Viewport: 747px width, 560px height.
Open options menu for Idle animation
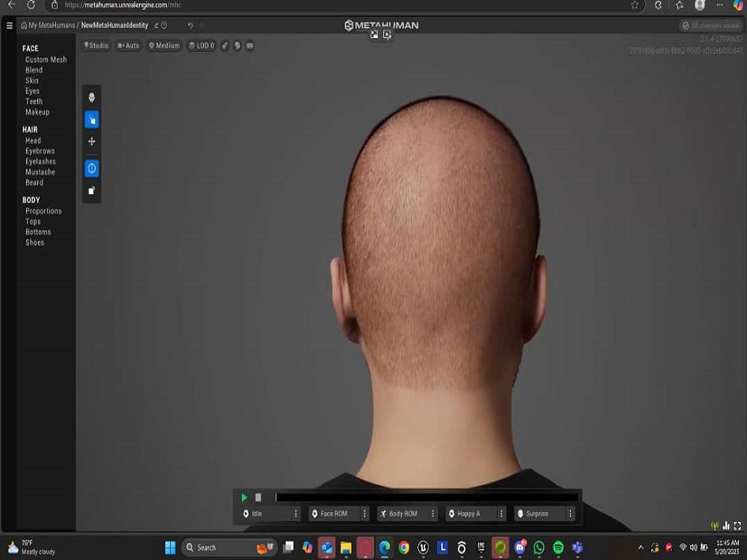pyautogui.click(x=296, y=514)
